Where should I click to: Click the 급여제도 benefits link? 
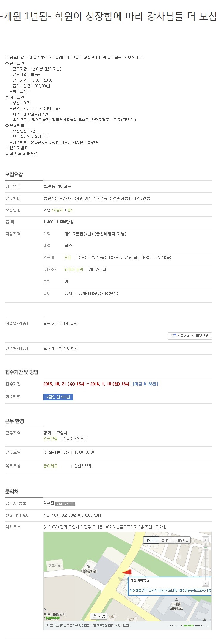51,466
